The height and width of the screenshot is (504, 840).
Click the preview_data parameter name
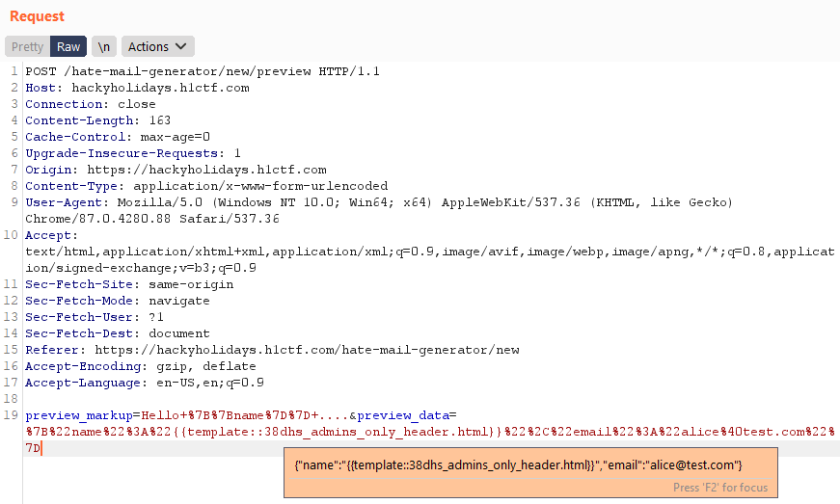tap(403, 415)
